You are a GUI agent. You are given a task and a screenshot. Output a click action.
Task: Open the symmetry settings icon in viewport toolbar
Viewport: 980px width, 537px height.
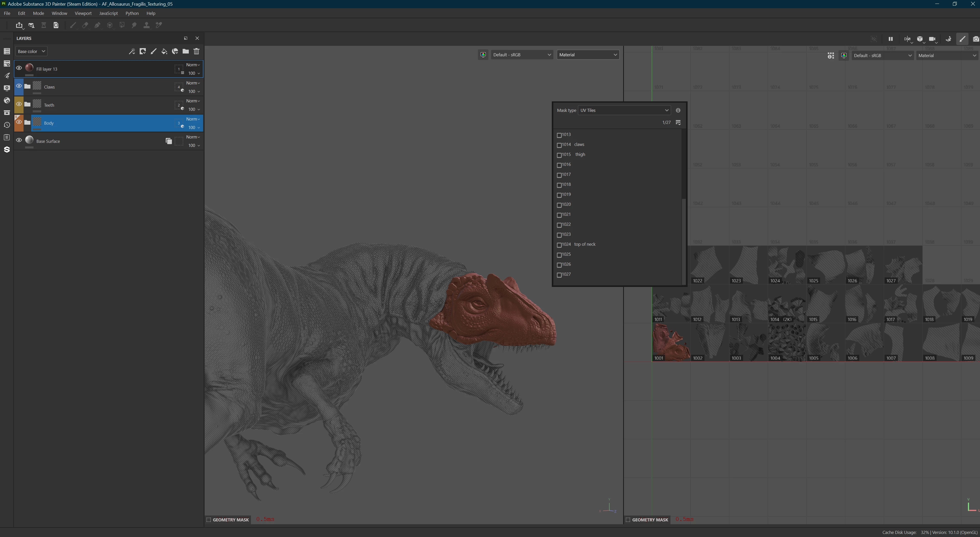(907, 39)
